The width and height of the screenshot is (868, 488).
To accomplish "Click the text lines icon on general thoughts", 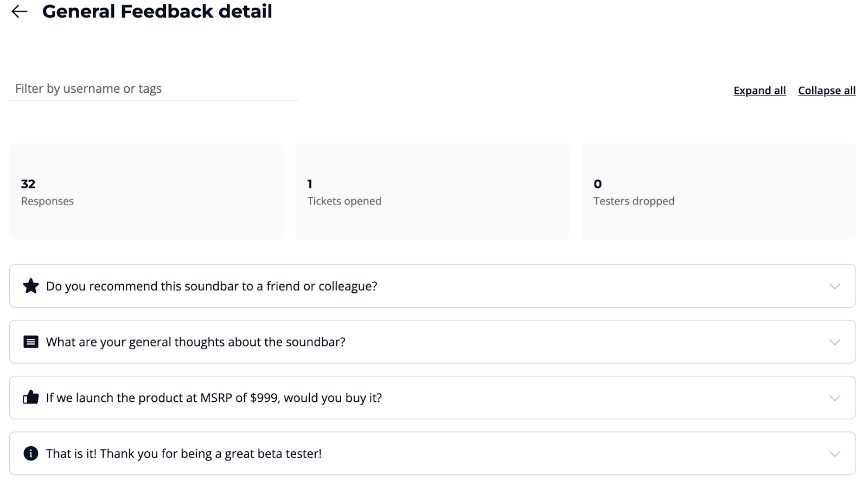I will pos(31,342).
